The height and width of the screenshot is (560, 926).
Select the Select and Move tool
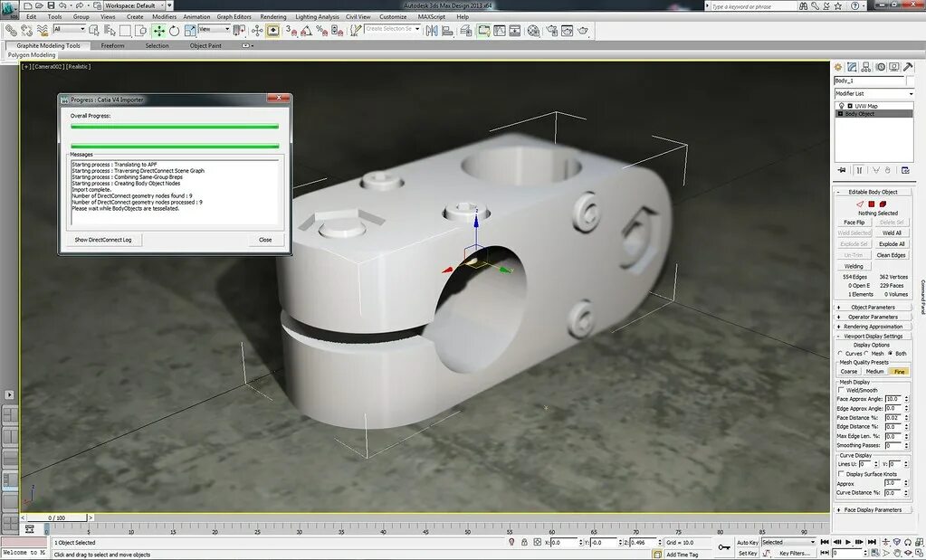159,31
